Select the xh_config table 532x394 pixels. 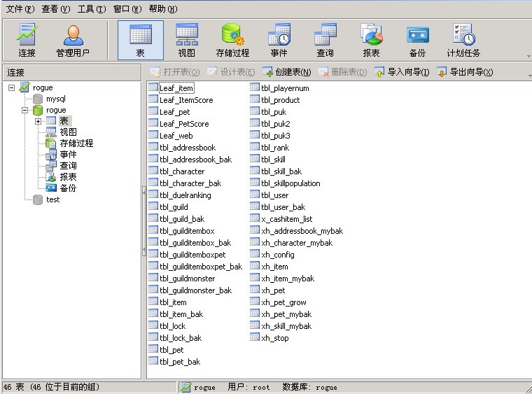click(277, 255)
